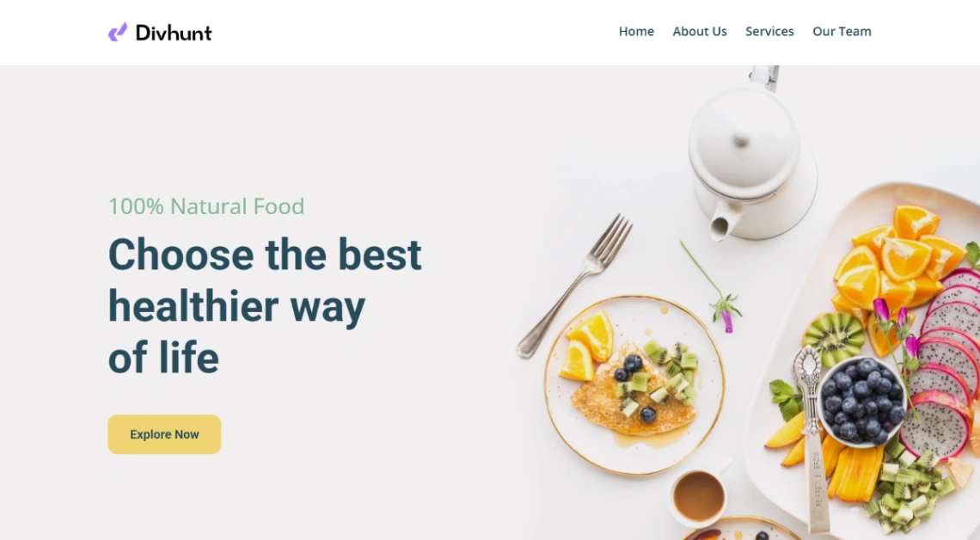Image resolution: width=980 pixels, height=540 pixels.
Task: Navigate to the Our Team section
Action: tap(842, 31)
